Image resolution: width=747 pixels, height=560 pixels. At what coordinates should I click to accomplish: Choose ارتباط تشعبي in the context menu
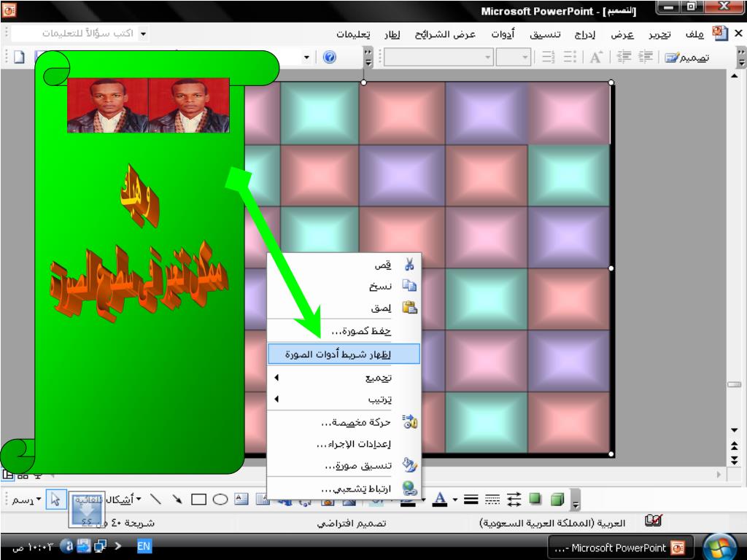point(344,489)
